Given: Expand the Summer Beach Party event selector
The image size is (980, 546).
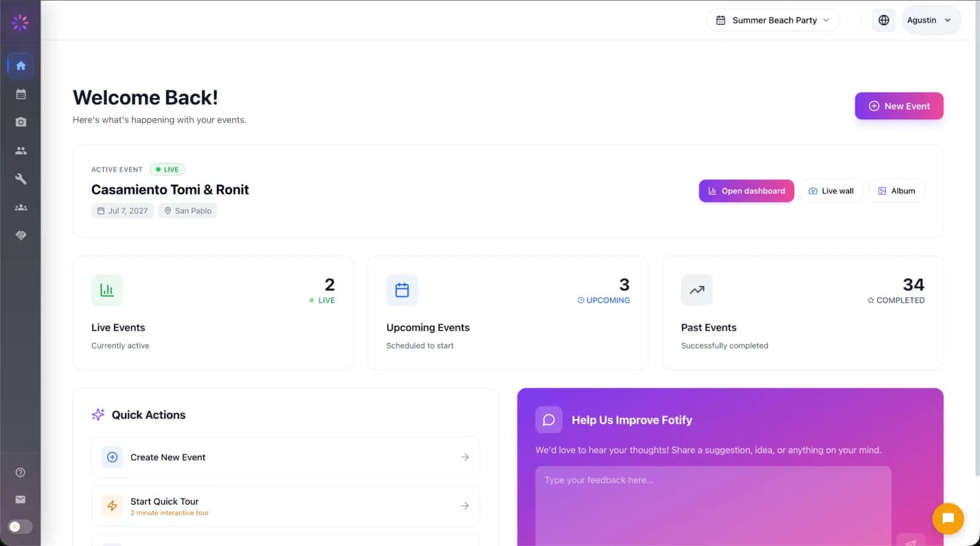Looking at the screenshot, I should 773,20.
